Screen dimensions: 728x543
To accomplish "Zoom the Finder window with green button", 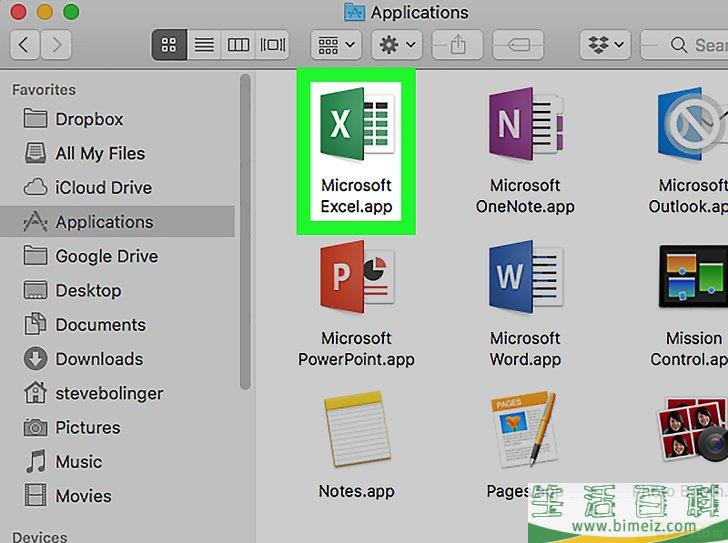I will 71,12.
